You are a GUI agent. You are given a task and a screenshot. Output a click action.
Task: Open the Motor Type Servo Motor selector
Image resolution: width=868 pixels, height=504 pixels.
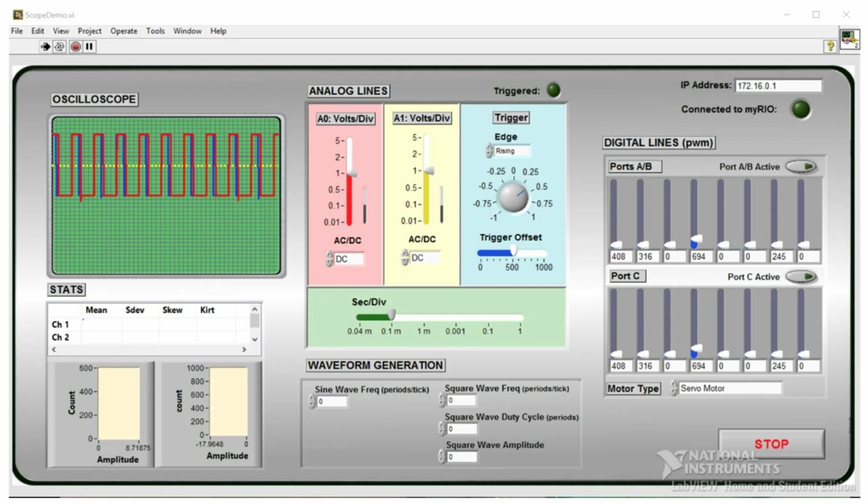pos(730,388)
